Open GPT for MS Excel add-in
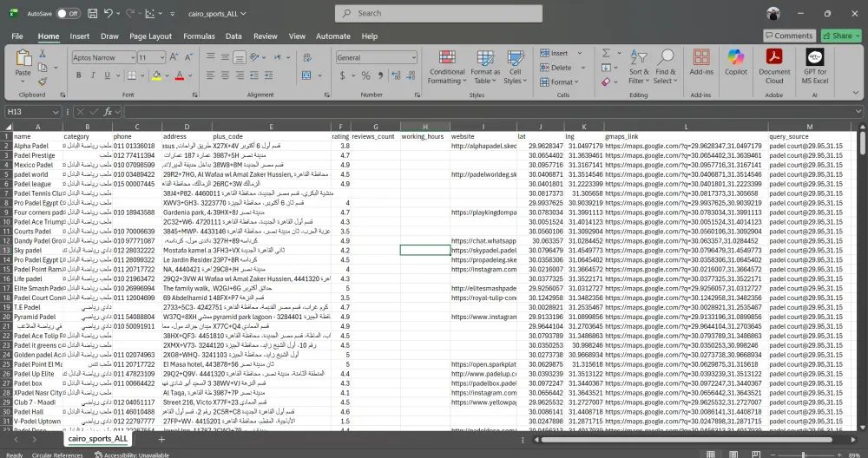The height and width of the screenshot is (458, 868). tap(815, 67)
